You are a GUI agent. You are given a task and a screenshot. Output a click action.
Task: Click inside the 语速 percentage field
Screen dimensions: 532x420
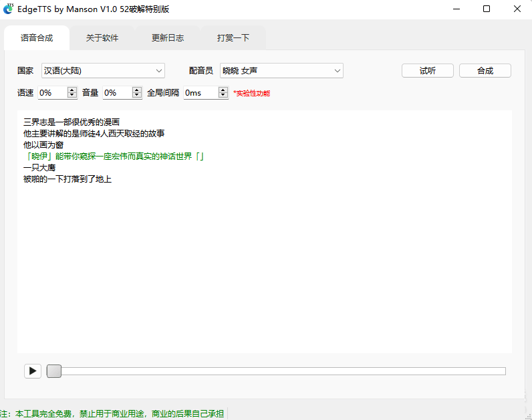51,93
